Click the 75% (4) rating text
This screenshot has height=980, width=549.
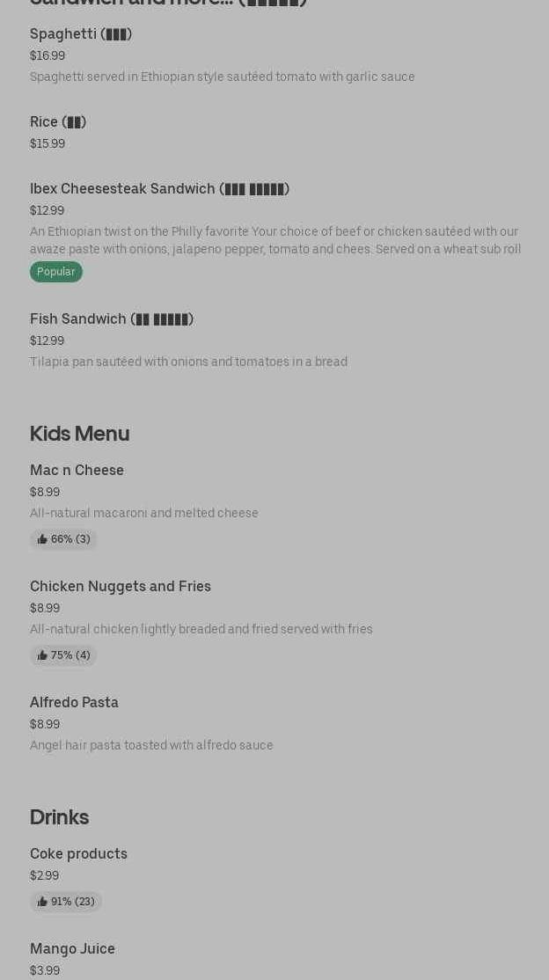[x=70, y=655]
